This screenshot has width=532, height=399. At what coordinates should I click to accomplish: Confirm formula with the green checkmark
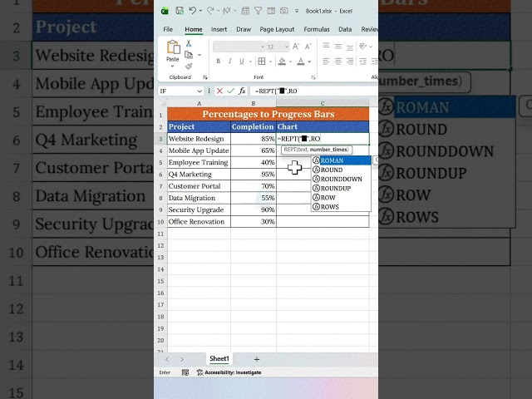pyautogui.click(x=231, y=91)
